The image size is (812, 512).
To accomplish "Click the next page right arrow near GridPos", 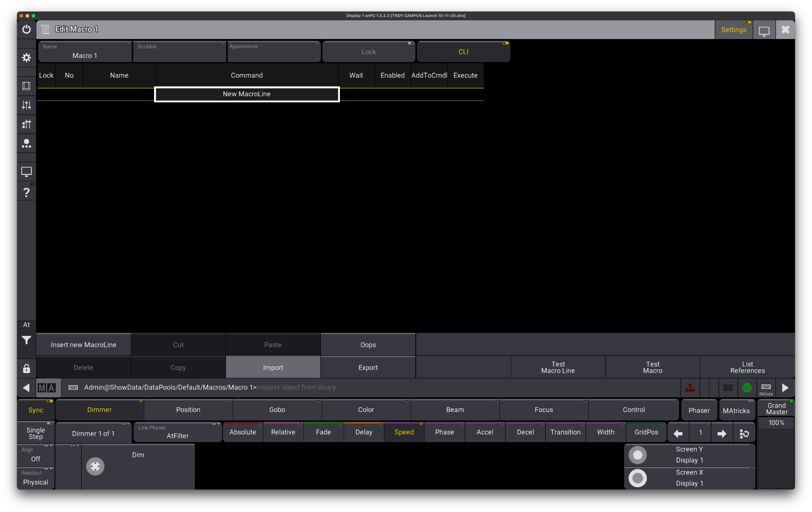I will [722, 433].
